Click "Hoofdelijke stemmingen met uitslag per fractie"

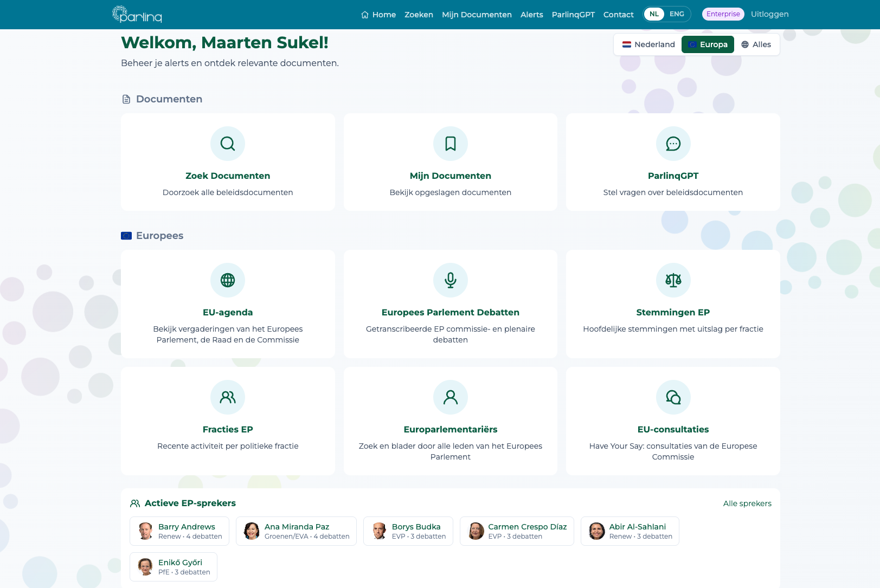(673, 329)
